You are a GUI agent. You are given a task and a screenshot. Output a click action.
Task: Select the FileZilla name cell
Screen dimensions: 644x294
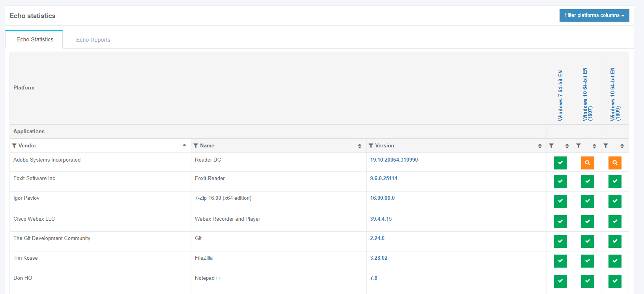[279, 261]
